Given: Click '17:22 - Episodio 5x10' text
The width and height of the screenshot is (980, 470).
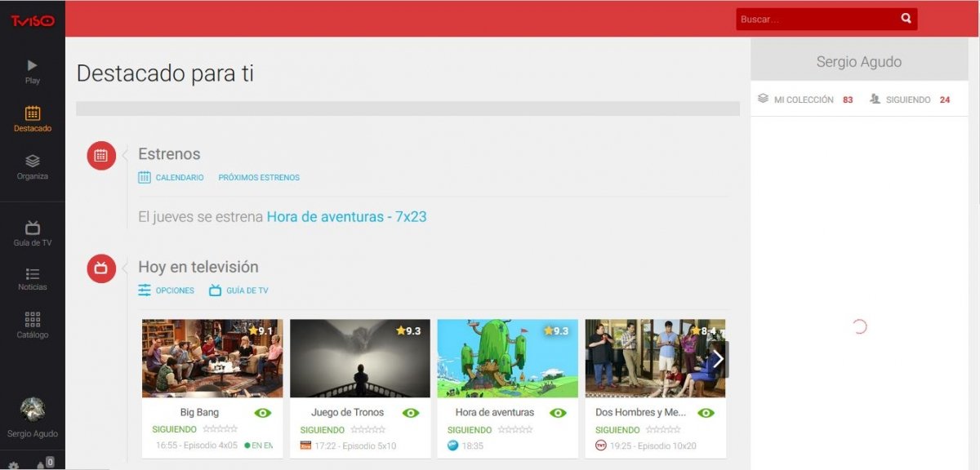Looking at the screenshot, I should click(356, 446).
